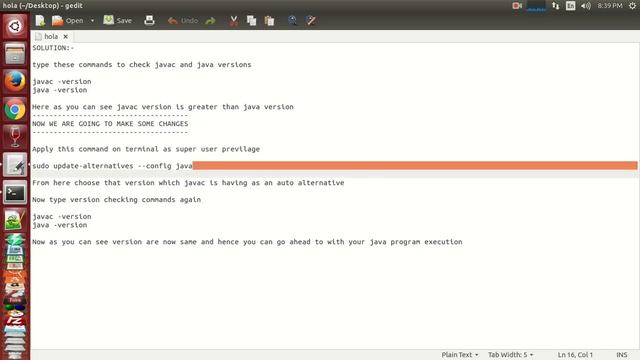Open sound volume indicator

(586, 6)
